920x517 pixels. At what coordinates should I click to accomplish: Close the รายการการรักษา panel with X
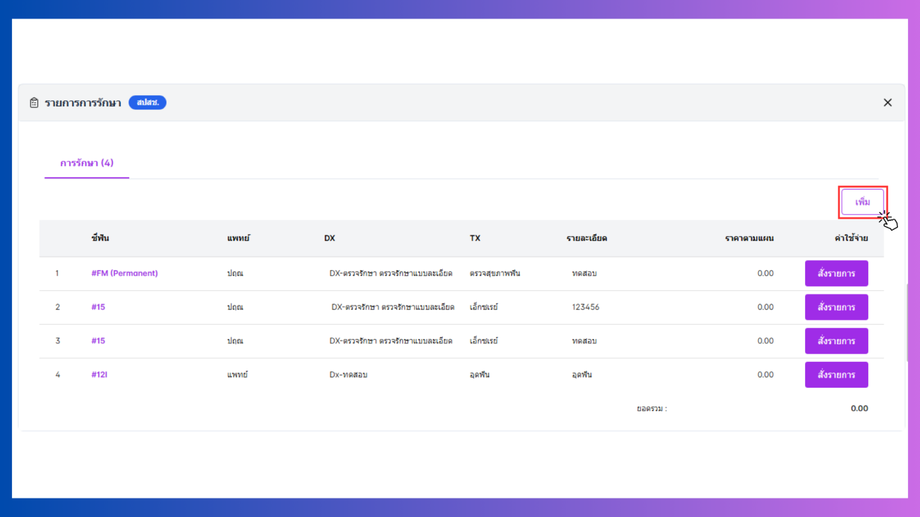point(887,103)
